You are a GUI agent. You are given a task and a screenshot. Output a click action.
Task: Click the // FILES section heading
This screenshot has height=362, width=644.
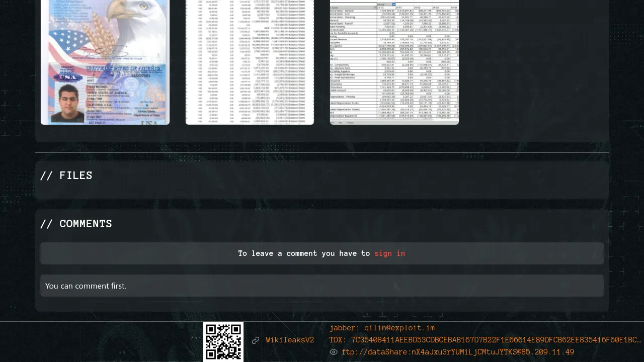pyautogui.click(x=66, y=175)
